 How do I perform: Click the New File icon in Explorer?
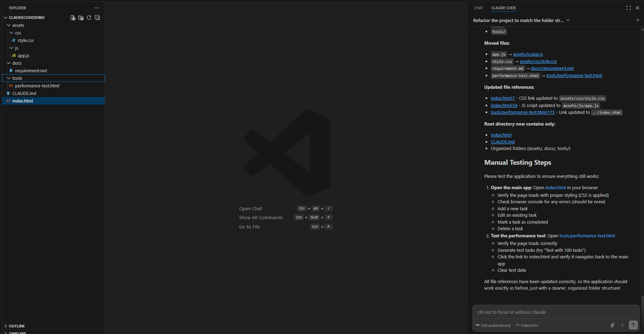(x=73, y=18)
